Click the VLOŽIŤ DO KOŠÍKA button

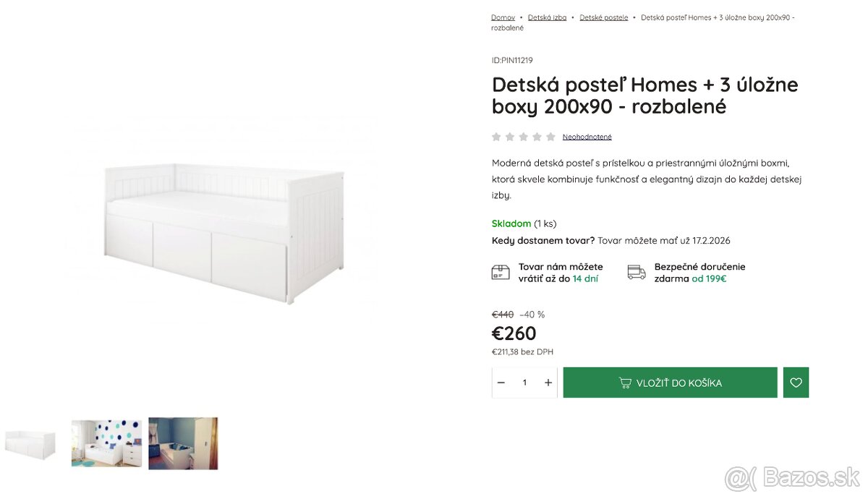tap(670, 382)
